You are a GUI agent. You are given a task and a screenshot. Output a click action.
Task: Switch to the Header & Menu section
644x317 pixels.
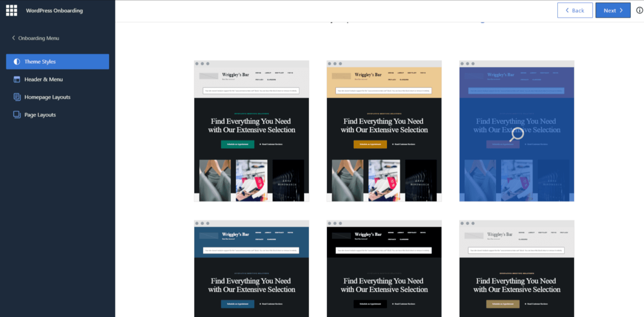(x=43, y=79)
